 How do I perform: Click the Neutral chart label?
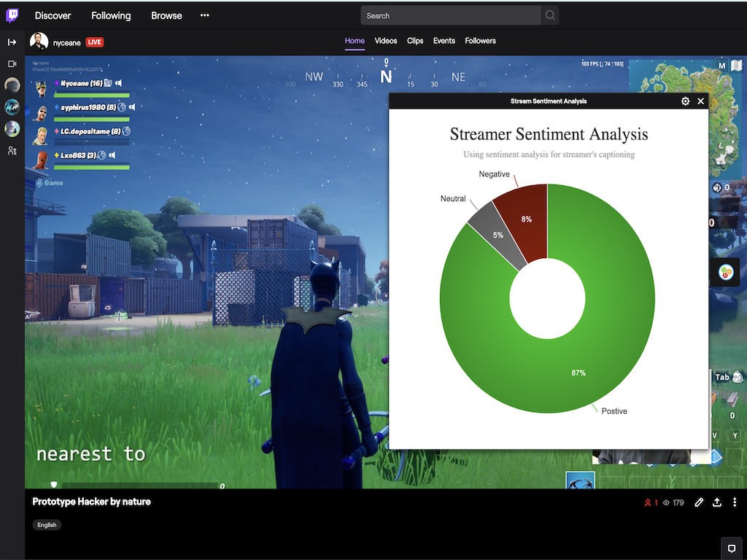coord(453,198)
